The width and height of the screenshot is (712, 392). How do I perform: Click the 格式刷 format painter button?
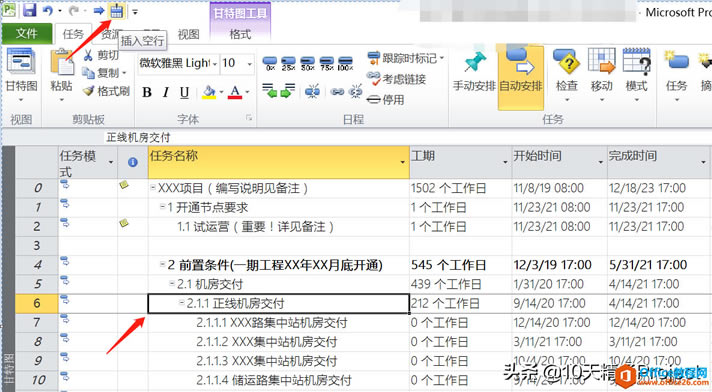(x=107, y=91)
